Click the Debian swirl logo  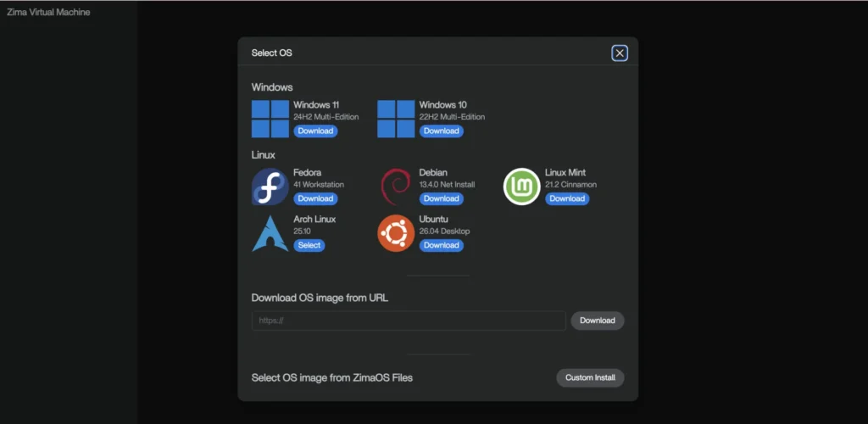pos(396,187)
